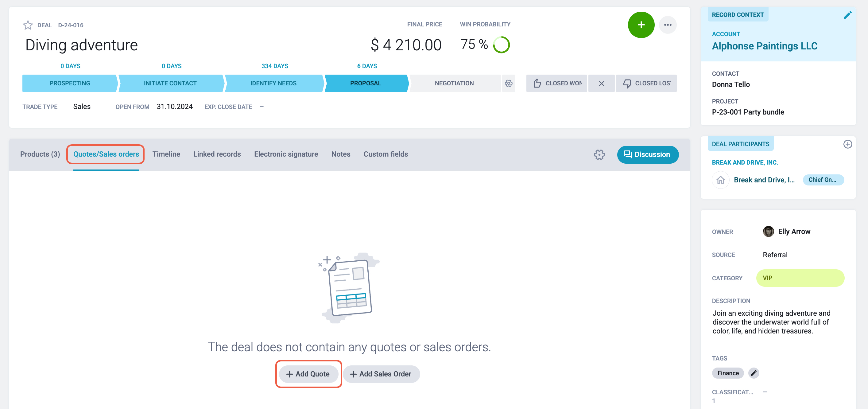868x409 pixels.
Task: Open pipeline stage settings gear
Action: [509, 83]
